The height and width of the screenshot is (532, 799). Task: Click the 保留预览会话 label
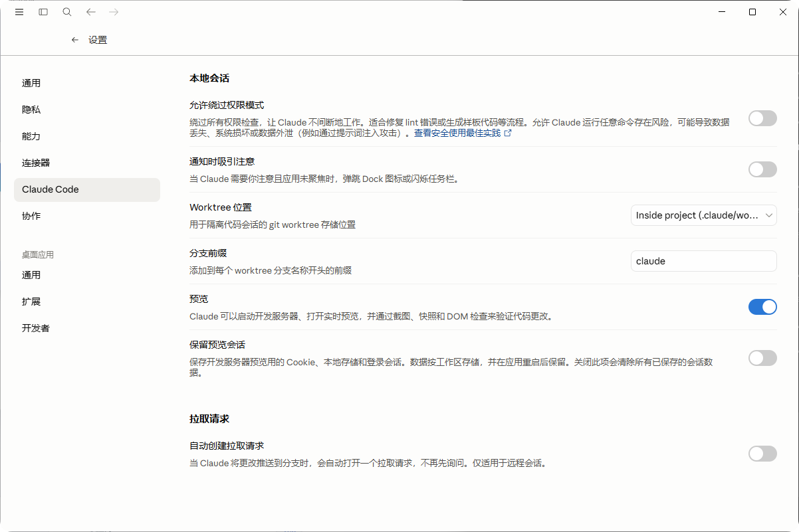pyautogui.click(x=217, y=345)
